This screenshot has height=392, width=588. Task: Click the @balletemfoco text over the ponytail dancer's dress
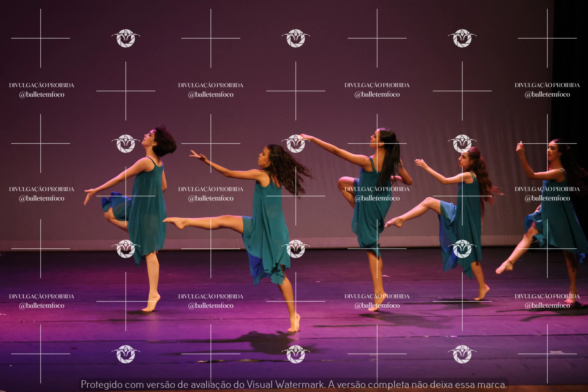[x=377, y=198]
